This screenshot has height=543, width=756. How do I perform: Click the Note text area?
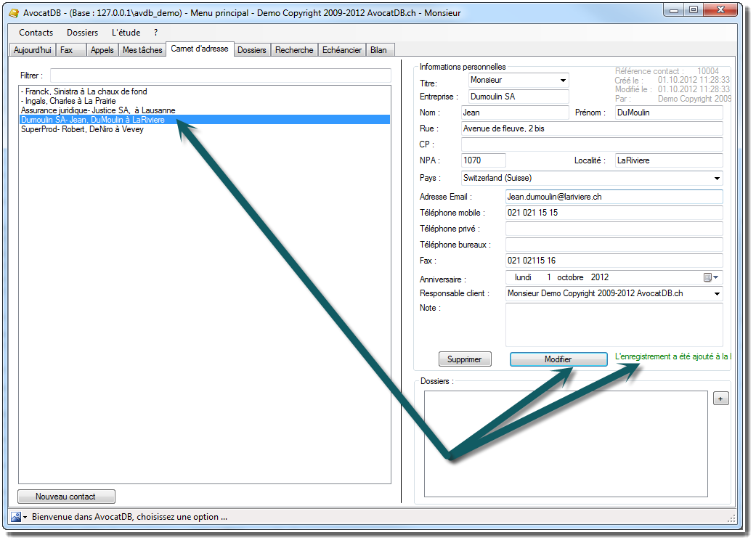coord(614,324)
